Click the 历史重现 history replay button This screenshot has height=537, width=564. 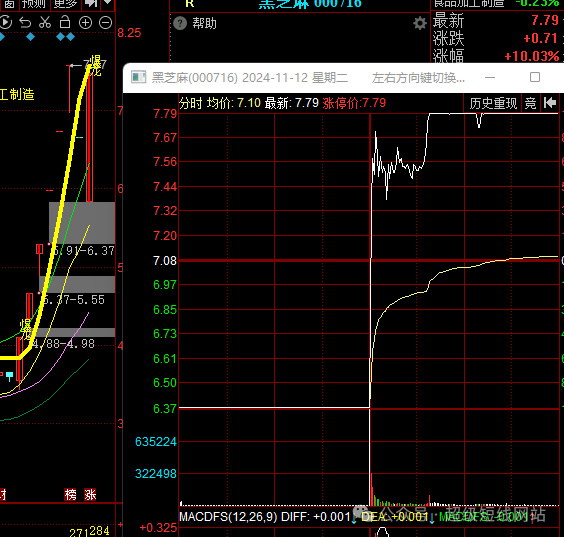tap(493, 103)
